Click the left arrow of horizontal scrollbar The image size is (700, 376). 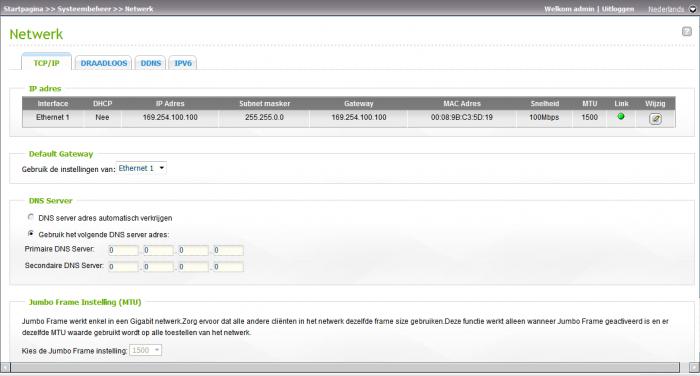click(5, 367)
